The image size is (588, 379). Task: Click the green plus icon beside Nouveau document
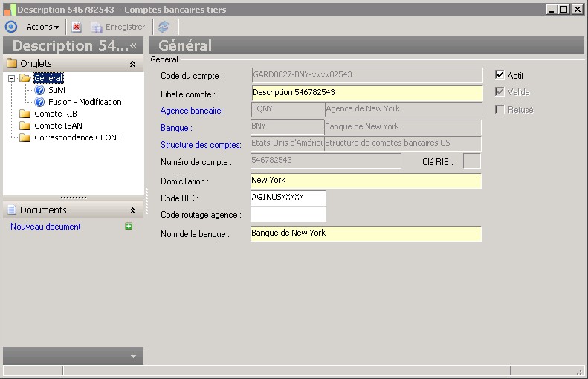coord(129,227)
